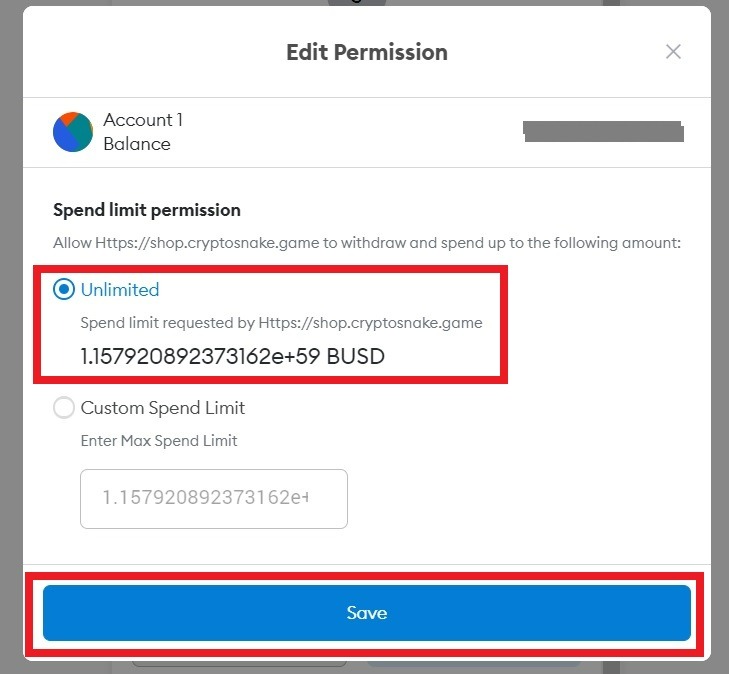
Task: Click the Account 1 name
Action: (x=143, y=120)
